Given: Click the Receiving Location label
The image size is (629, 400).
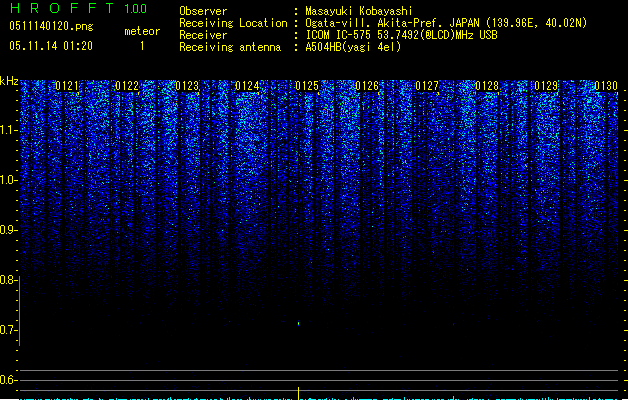Looking at the screenshot, I should coord(233,23).
